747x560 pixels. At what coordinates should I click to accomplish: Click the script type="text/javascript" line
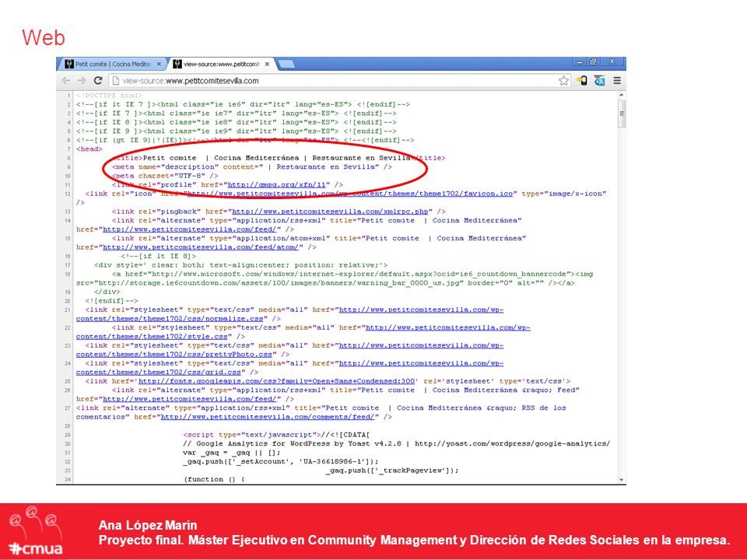pyautogui.click(x=276, y=435)
